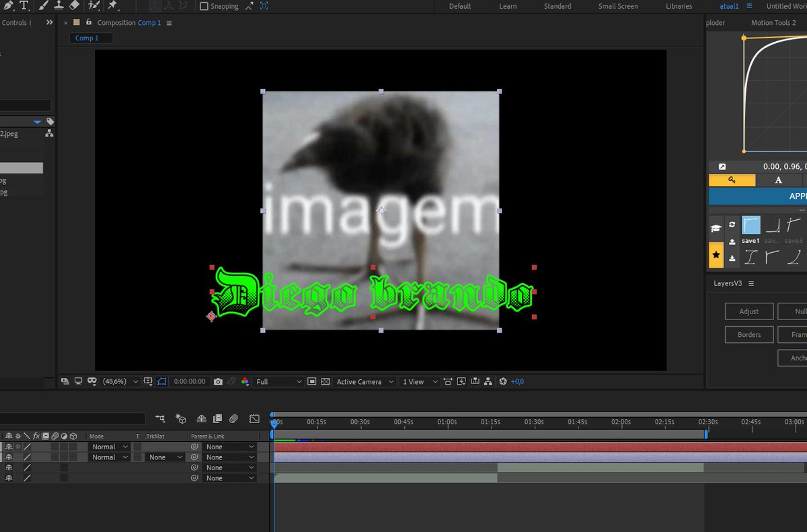Open the second layer's Normal mode dropdown
Image resolution: width=807 pixels, height=532 pixels.
click(x=109, y=457)
